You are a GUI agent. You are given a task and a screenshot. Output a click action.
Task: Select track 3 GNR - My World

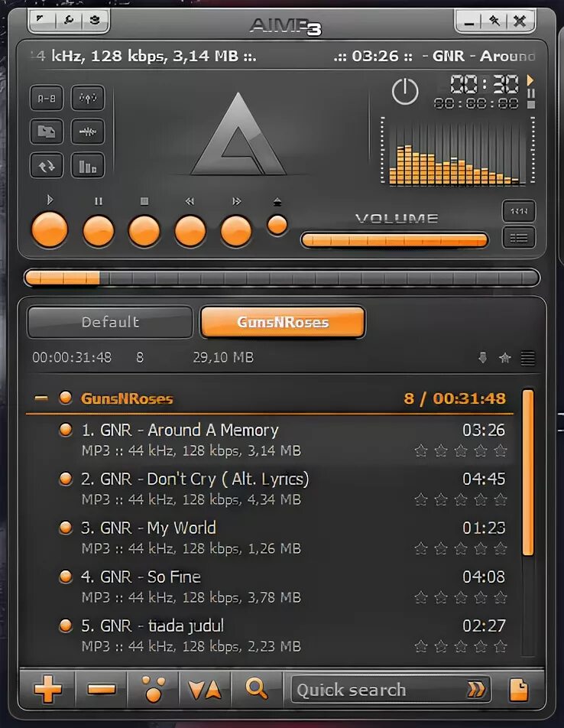click(270, 538)
